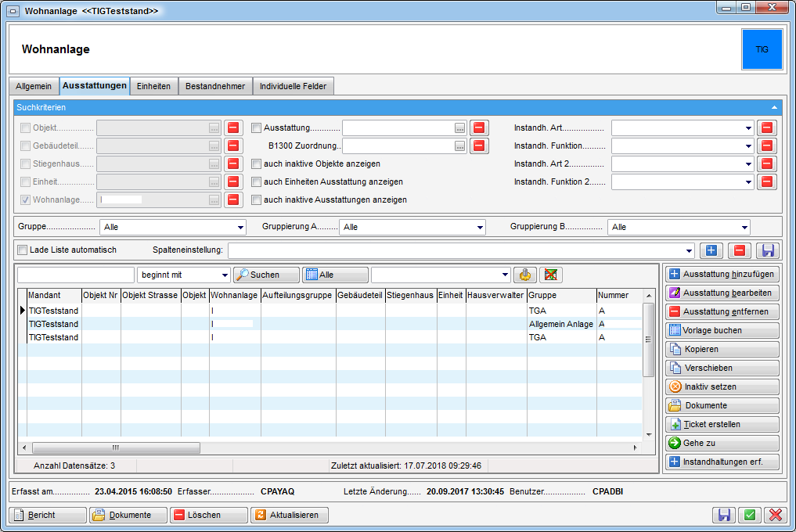796x532 pixels.
Task: Open the Gruppierung B dropdown
Action: (744, 228)
